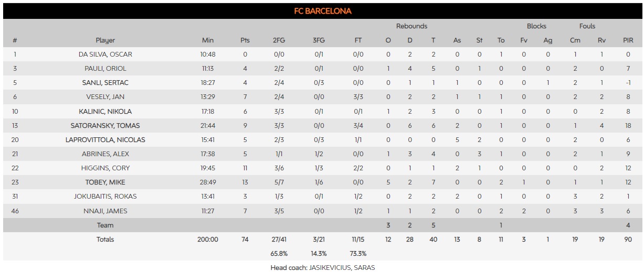644x272 pixels.
Task: Select SANLI, SERTAC player link
Action: pos(105,83)
